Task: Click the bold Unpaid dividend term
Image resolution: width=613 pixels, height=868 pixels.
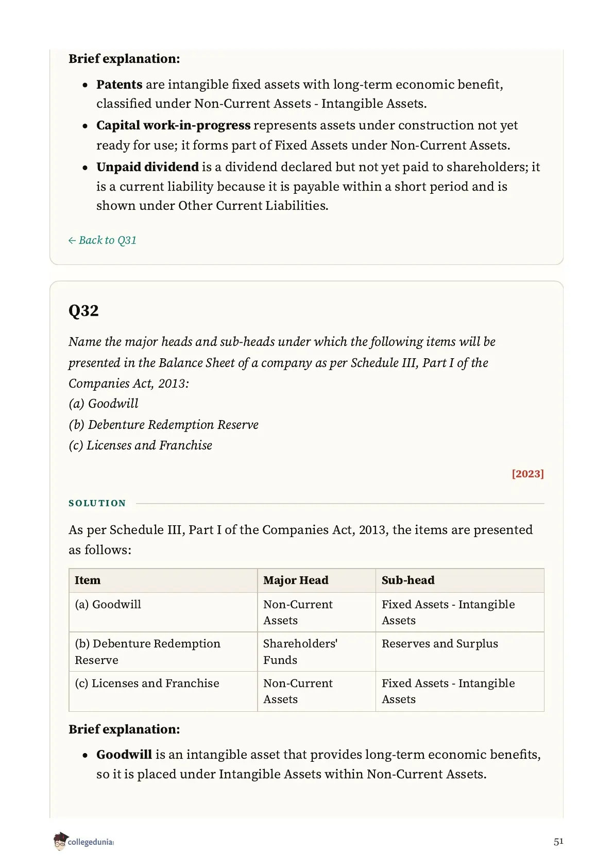Action: pos(147,167)
